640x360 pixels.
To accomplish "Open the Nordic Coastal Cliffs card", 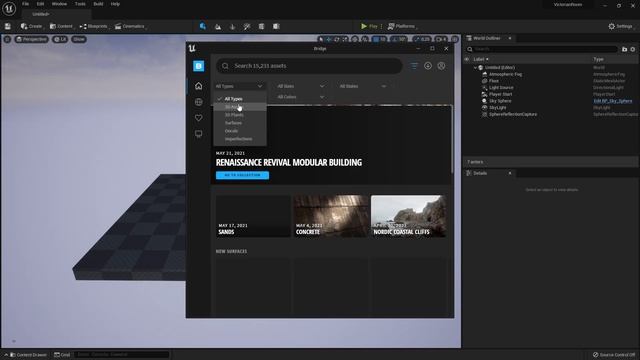I will coord(409,216).
